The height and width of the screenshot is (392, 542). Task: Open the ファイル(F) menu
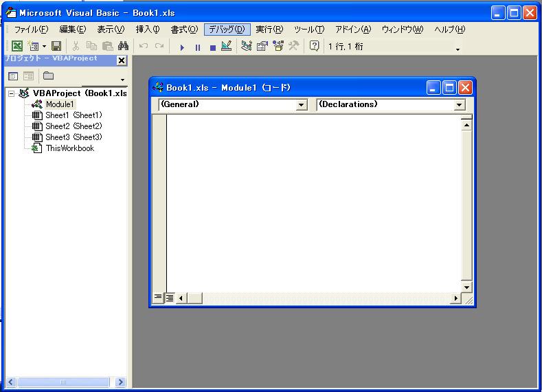[x=31, y=30]
